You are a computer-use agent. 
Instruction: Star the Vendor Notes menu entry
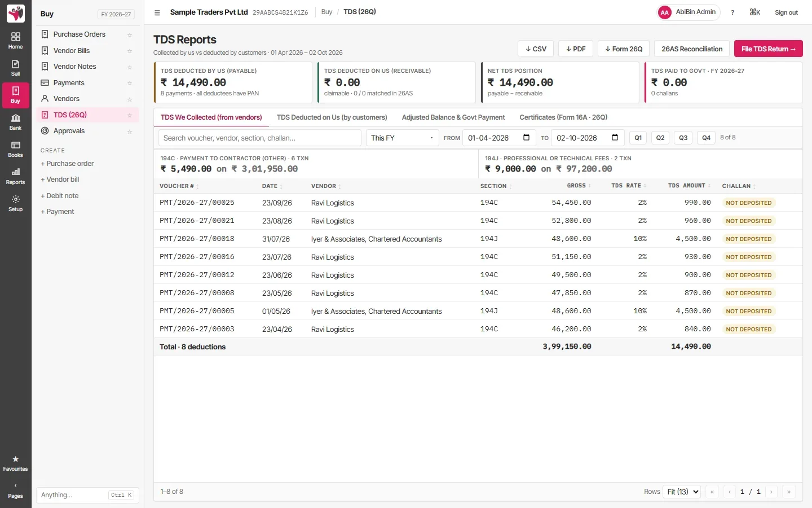[x=130, y=67]
